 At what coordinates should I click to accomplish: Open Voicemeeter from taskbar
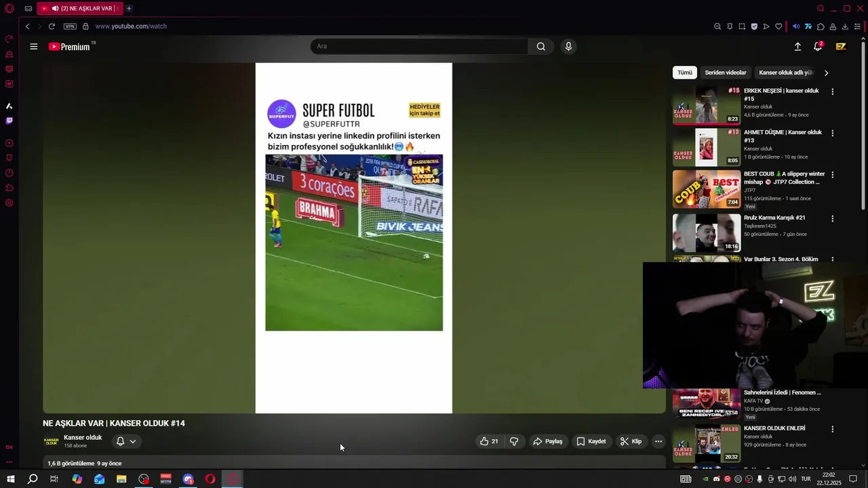pyautogui.click(x=166, y=479)
